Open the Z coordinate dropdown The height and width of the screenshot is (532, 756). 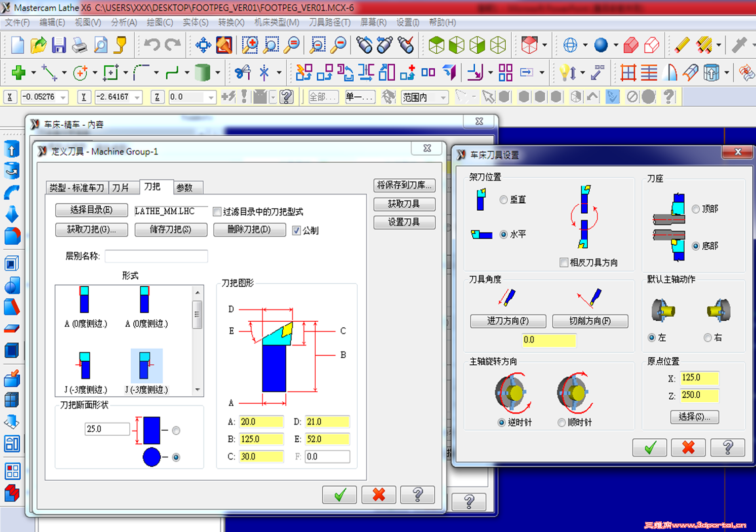point(211,97)
